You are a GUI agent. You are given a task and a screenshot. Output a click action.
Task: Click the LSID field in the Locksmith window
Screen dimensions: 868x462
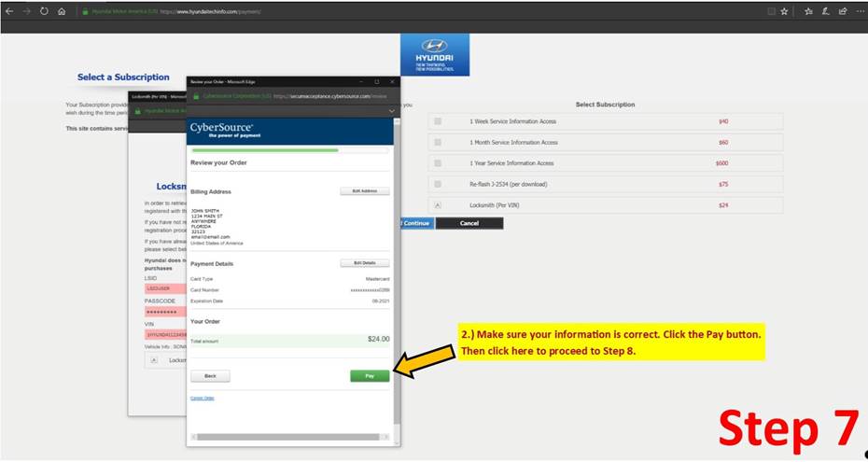pyautogui.click(x=165, y=288)
